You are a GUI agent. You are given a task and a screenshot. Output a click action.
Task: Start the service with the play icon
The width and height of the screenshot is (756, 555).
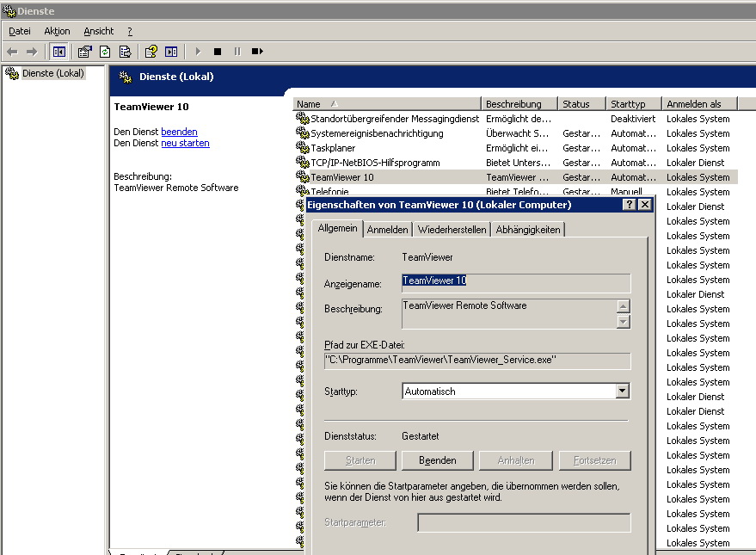pos(198,52)
